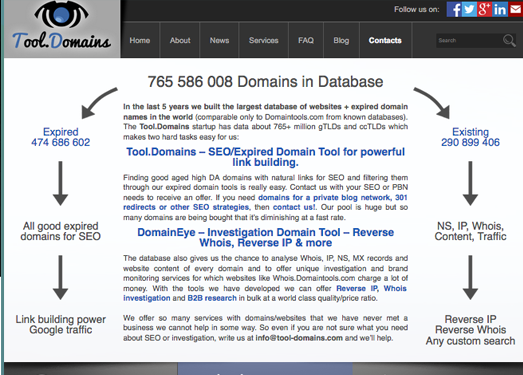Open the Contacts menu item

pyautogui.click(x=385, y=40)
